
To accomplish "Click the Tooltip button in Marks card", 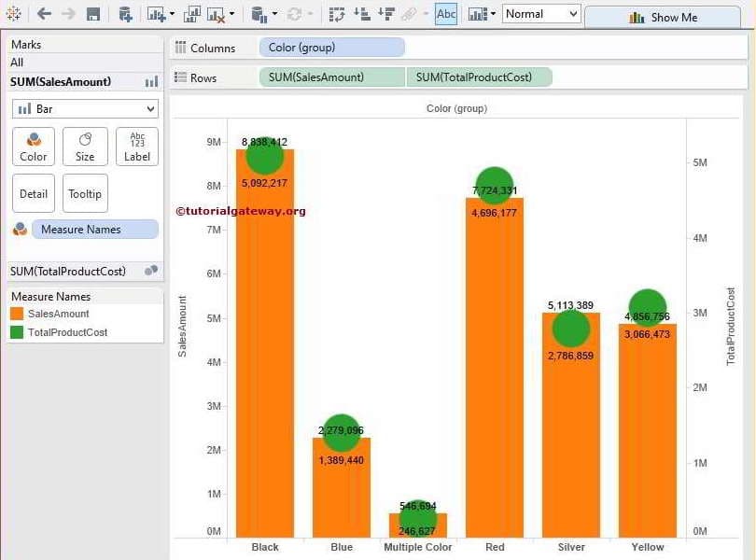I will point(85,193).
